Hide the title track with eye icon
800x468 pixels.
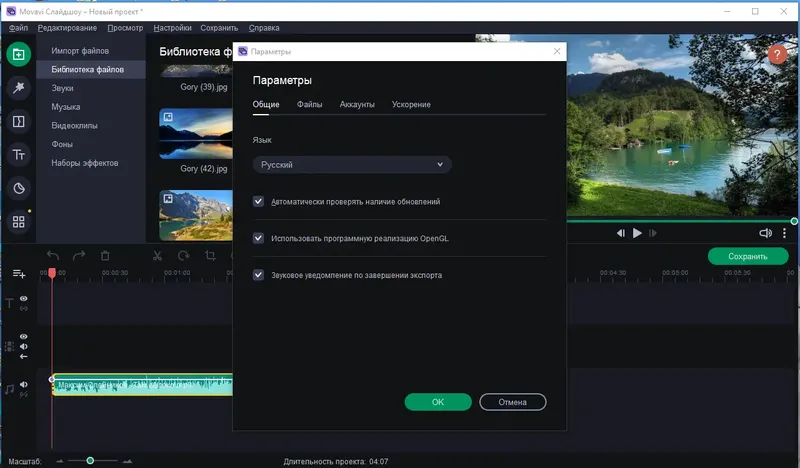click(23, 299)
